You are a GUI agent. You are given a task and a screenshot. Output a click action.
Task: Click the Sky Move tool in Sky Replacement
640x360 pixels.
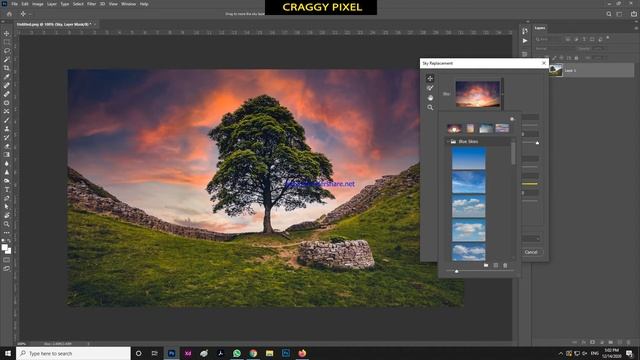click(430, 78)
